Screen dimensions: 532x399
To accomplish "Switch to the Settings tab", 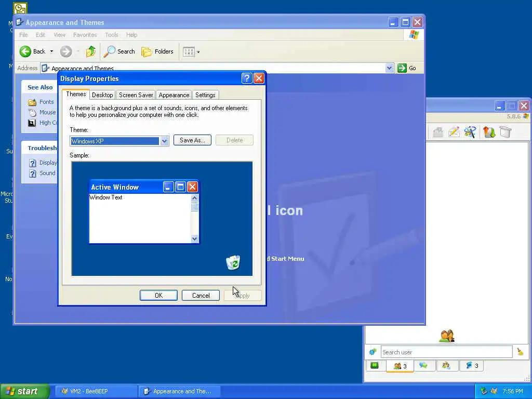I will coord(205,95).
